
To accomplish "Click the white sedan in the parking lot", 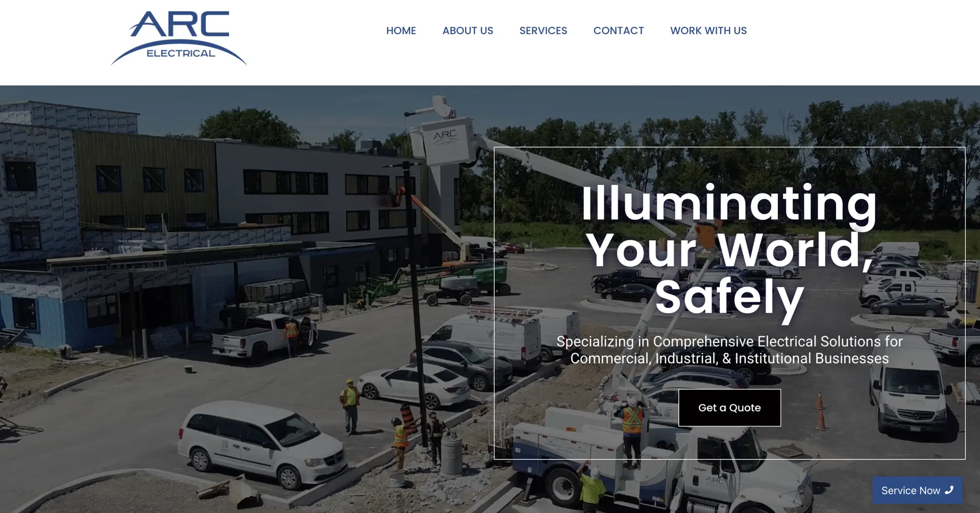I will click(x=414, y=386).
